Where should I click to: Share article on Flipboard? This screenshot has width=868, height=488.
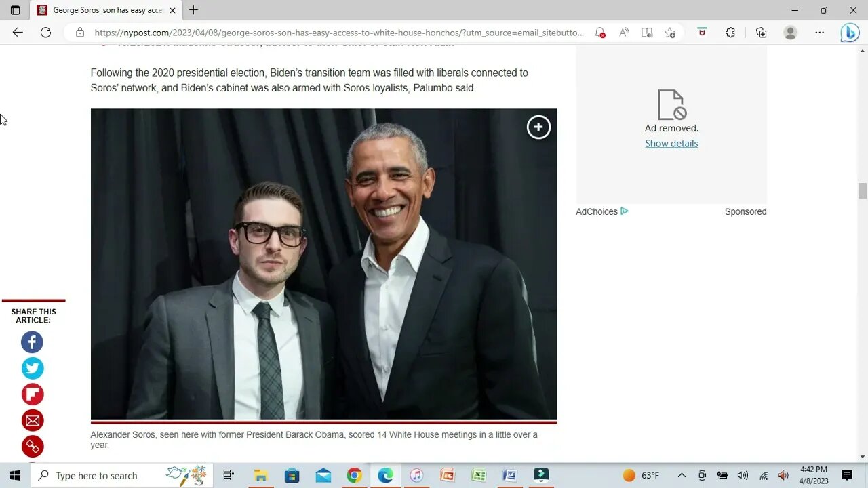click(x=32, y=394)
